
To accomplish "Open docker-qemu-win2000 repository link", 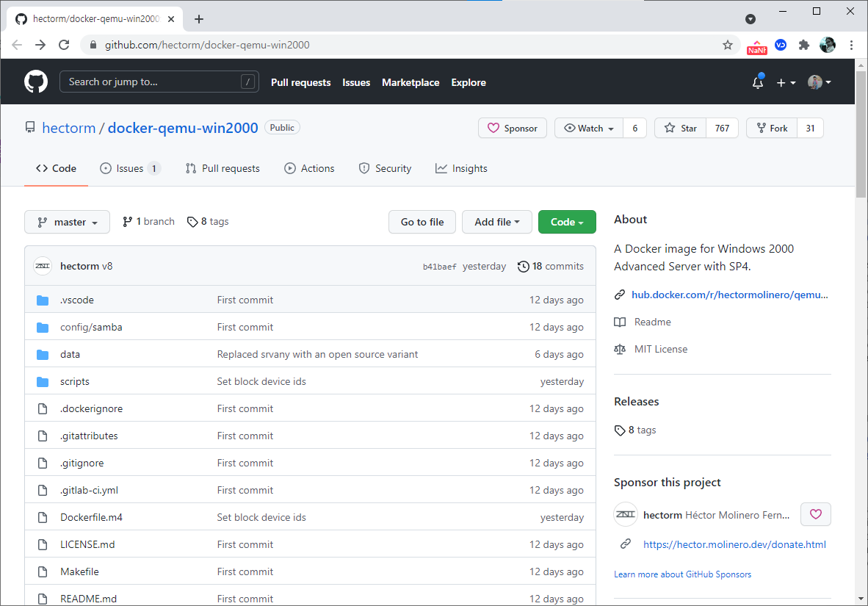I will pyautogui.click(x=183, y=128).
